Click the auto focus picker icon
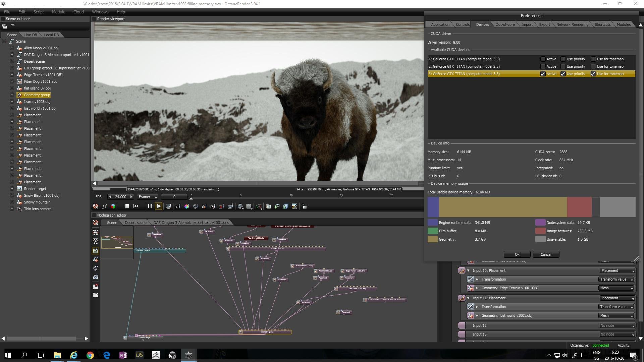644x362 pixels. [x=178, y=206]
